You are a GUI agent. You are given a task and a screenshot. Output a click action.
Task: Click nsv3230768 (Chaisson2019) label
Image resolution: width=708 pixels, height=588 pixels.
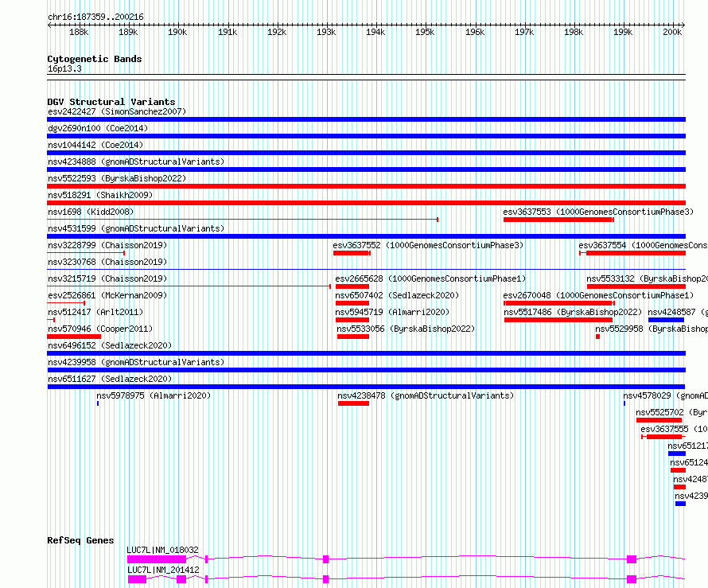(x=107, y=262)
